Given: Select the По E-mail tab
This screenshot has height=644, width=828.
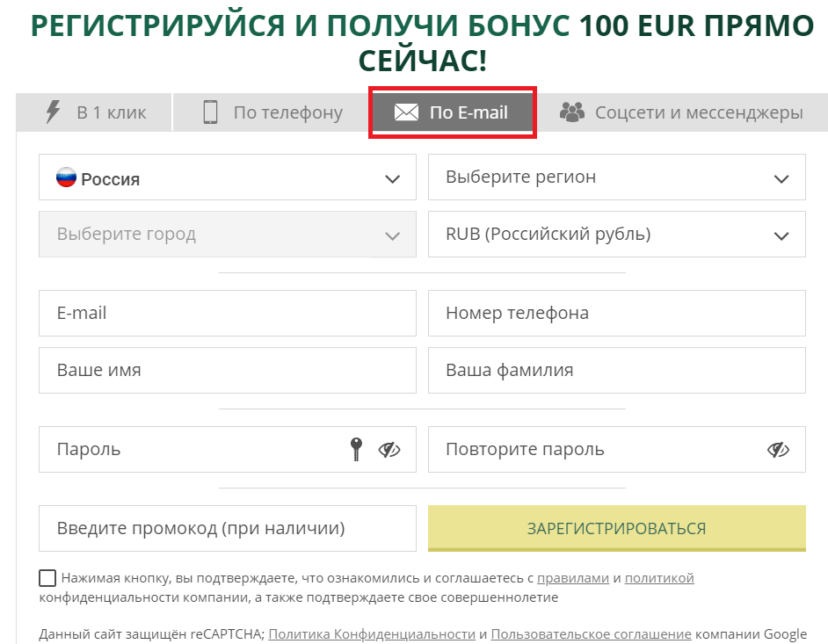Looking at the screenshot, I should coord(453,112).
